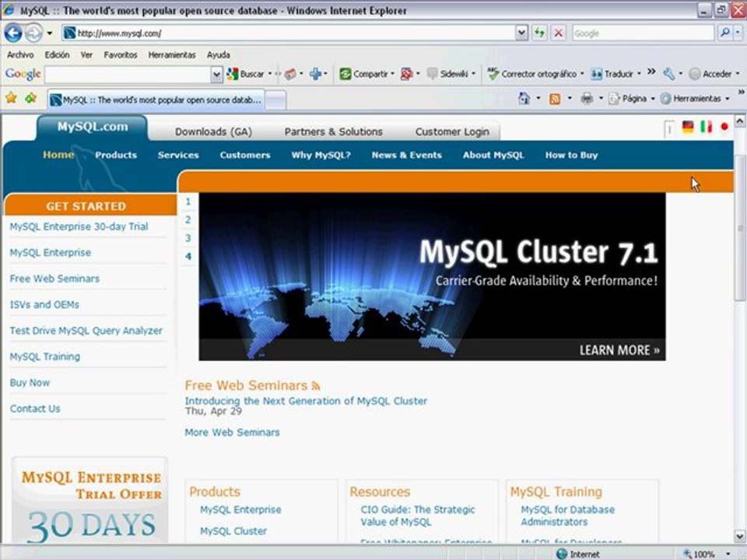
Task: Click the Google toolbar wrench settings icon
Action: pos(669,74)
